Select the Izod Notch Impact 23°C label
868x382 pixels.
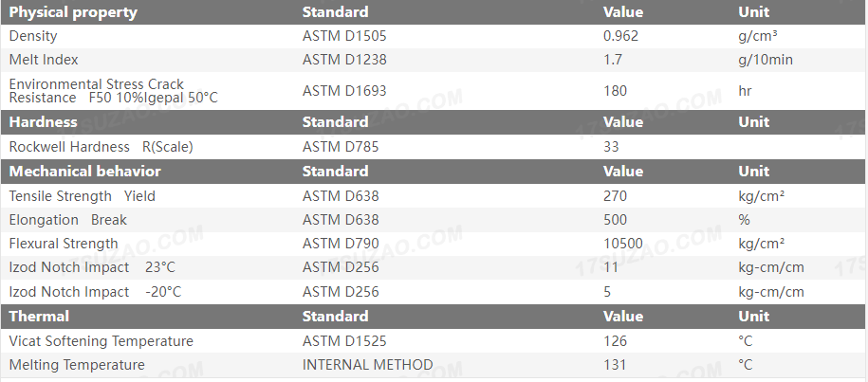92,267
